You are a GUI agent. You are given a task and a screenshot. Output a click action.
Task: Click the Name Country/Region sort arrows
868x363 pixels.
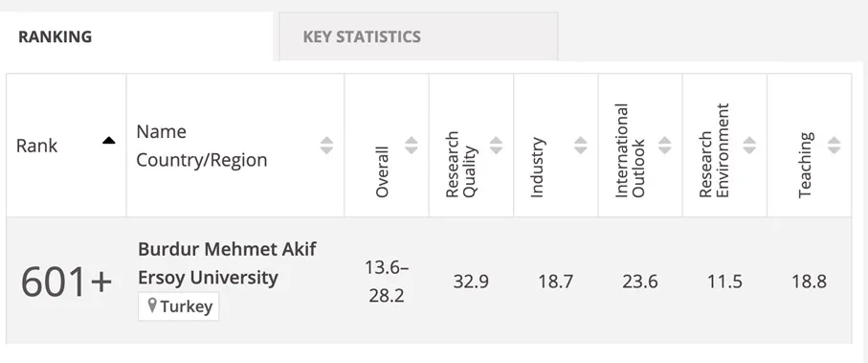(x=327, y=146)
